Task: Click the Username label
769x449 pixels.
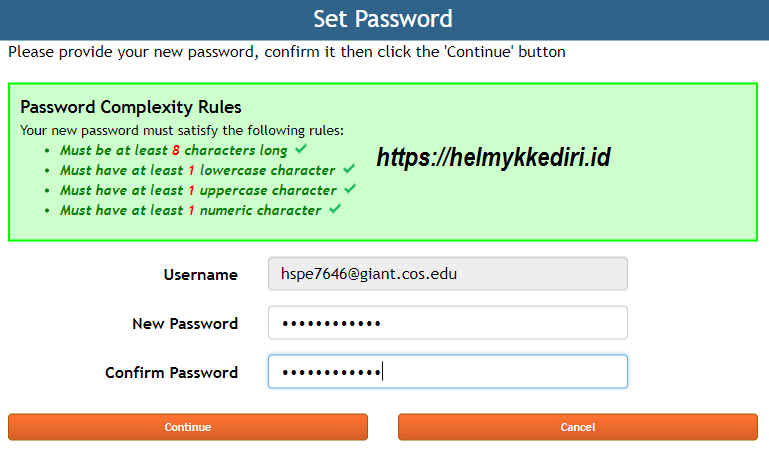Action: (x=200, y=275)
